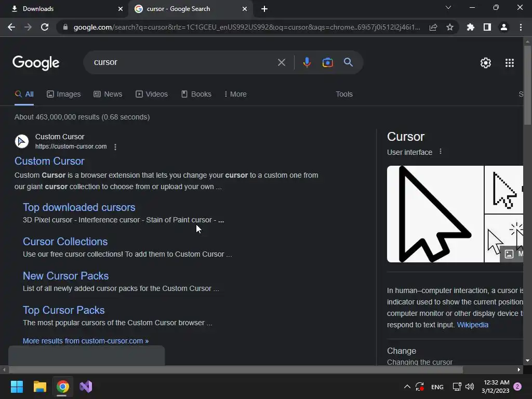Switch to Videos results

152,94
